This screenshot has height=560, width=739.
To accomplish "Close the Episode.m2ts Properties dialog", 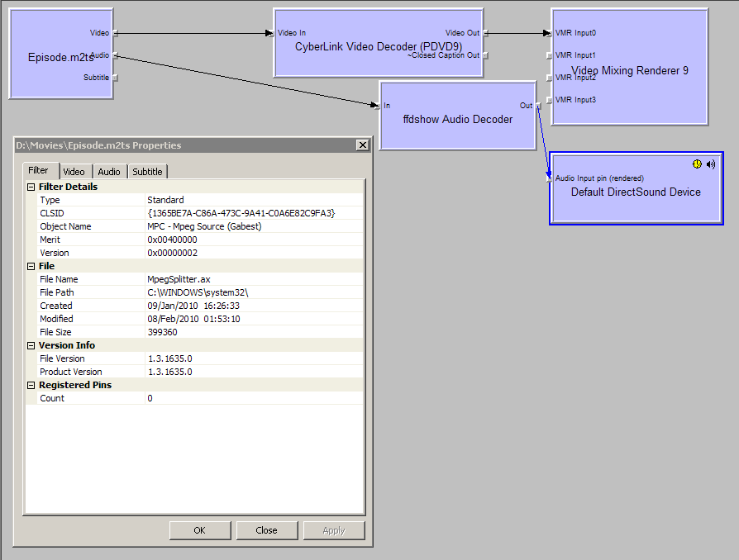I will (362, 145).
